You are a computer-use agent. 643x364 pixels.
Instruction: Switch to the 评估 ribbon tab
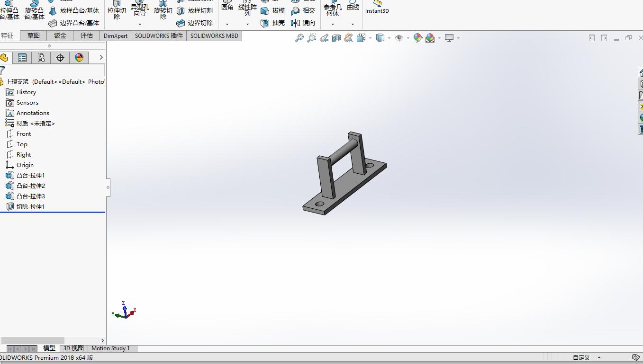87,36
